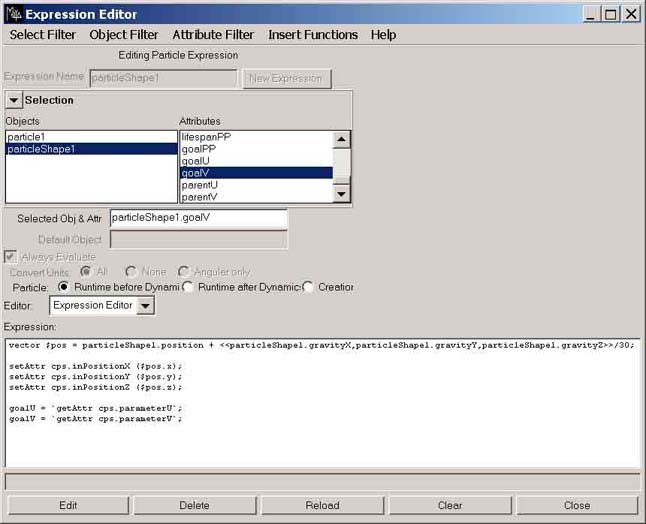Viewport: 646px width, 524px height.
Task: Select the Creation radio button
Action: pyautogui.click(x=308, y=287)
